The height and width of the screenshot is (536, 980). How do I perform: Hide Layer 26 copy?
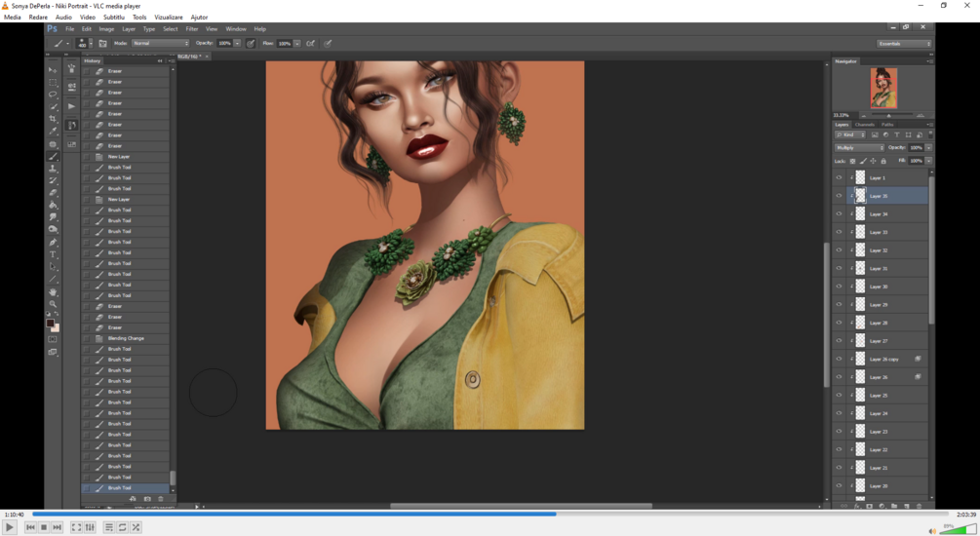point(839,360)
